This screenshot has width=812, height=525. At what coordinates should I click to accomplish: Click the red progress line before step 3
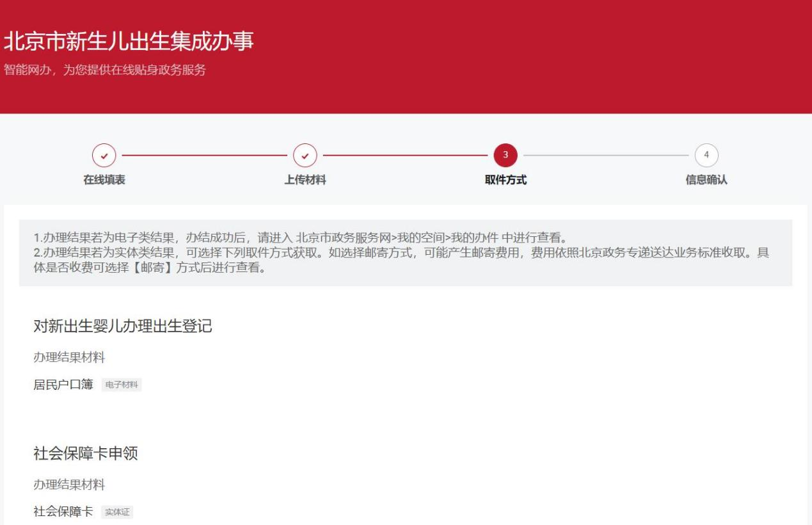pyautogui.click(x=405, y=155)
